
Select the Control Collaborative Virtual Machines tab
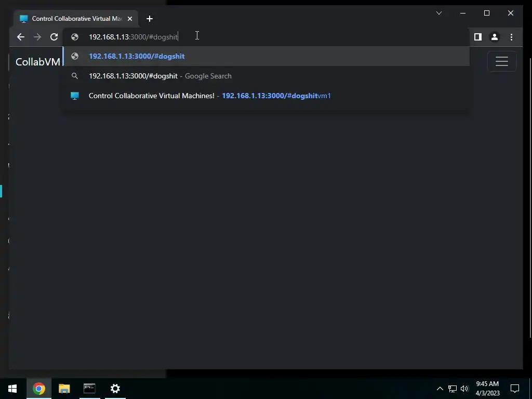click(x=76, y=19)
